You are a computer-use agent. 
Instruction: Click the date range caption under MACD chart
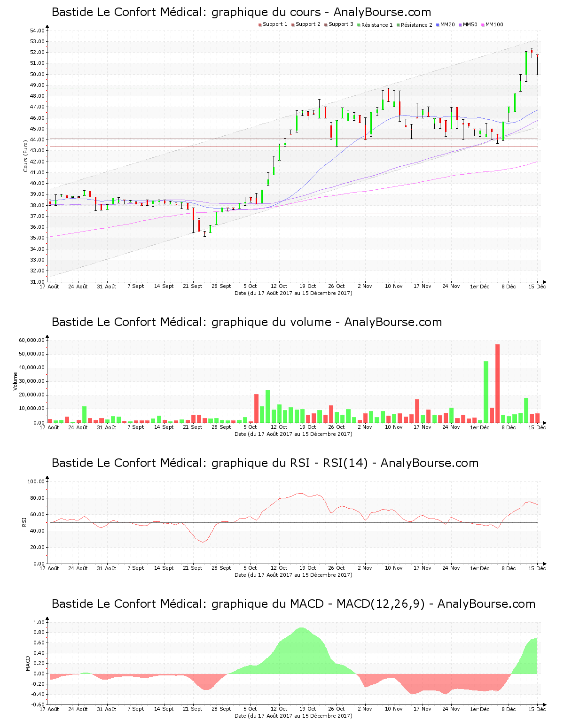tap(293, 716)
